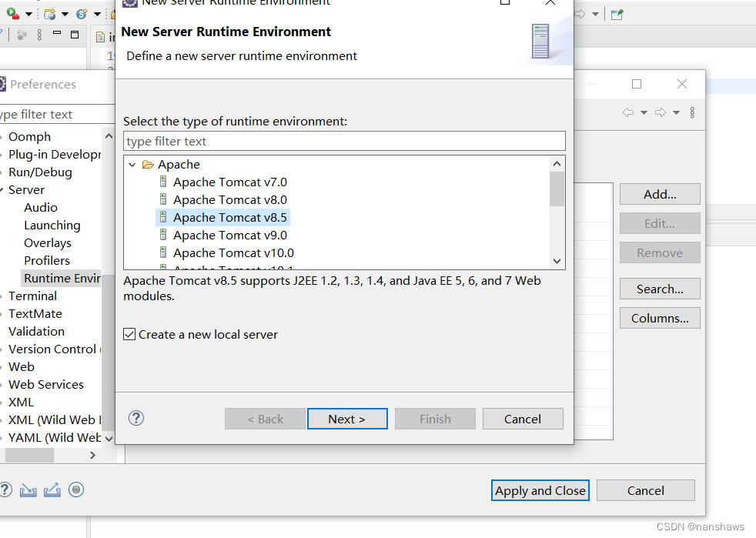Open Eclipse run button dropdown arrow
Image resolution: width=756 pixels, height=538 pixels.
(28, 14)
